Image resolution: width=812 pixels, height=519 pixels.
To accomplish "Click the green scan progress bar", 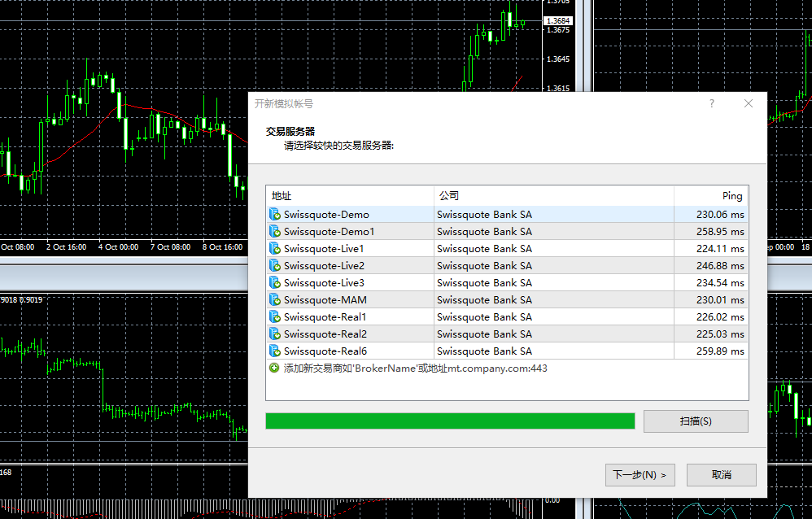I will [x=450, y=421].
